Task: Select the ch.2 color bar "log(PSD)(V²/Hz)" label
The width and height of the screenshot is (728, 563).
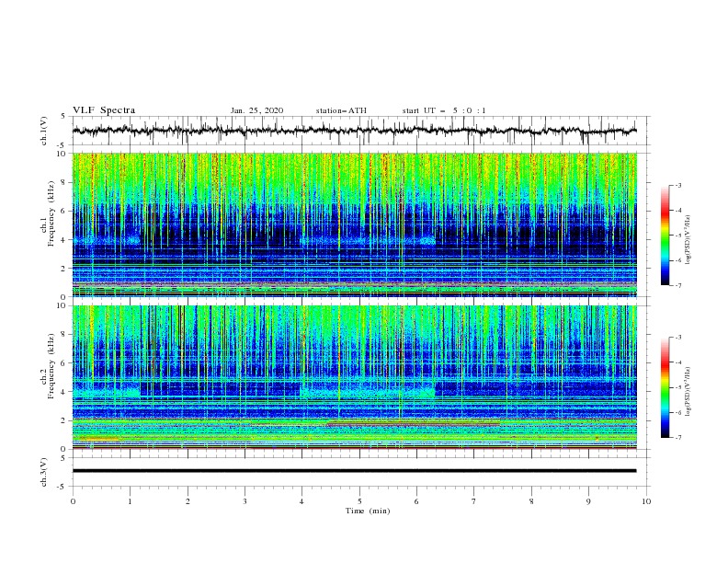Action: (x=688, y=392)
